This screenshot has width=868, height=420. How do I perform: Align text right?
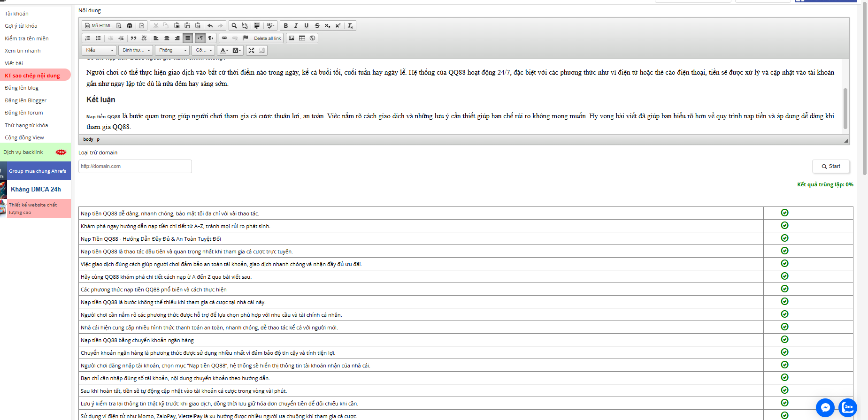coord(177,38)
